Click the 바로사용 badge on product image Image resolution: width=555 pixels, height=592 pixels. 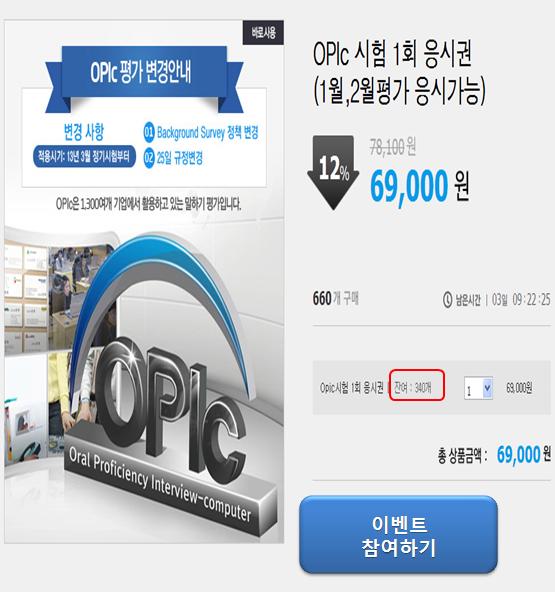pos(263,32)
